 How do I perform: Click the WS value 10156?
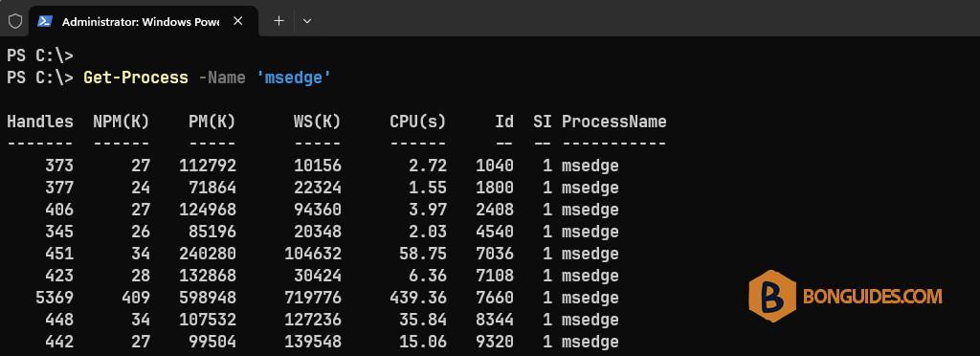coord(318,166)
